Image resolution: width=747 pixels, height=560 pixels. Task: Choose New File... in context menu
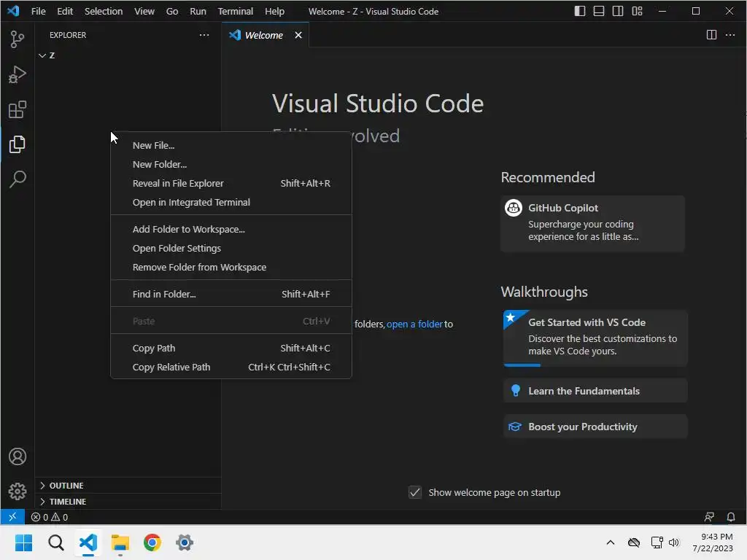coord(231,146)
